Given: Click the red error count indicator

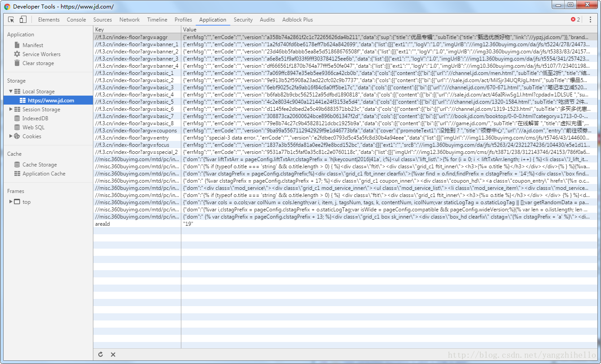Looking at the screenshot, I should 575,20.
